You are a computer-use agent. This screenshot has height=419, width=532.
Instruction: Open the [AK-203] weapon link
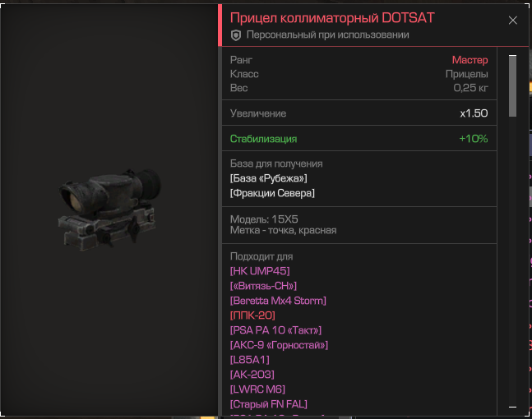pos(252,375)
